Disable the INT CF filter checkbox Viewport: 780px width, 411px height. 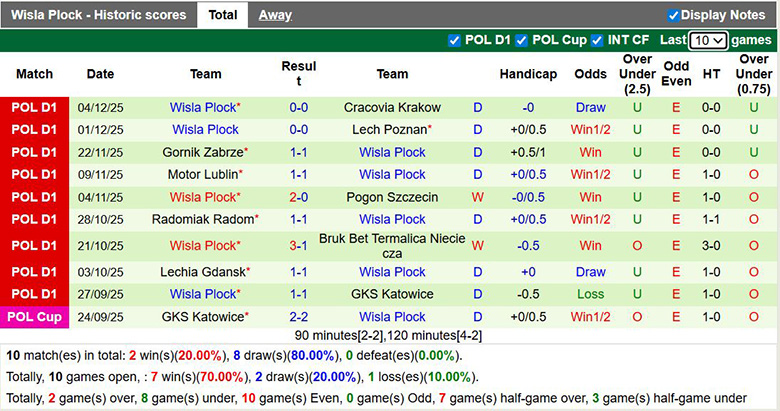(x=597, y=40)
